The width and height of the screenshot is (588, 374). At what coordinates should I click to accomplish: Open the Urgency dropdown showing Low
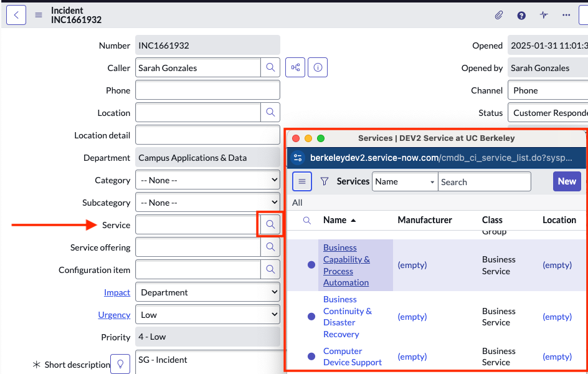click(x=208, y=315)
